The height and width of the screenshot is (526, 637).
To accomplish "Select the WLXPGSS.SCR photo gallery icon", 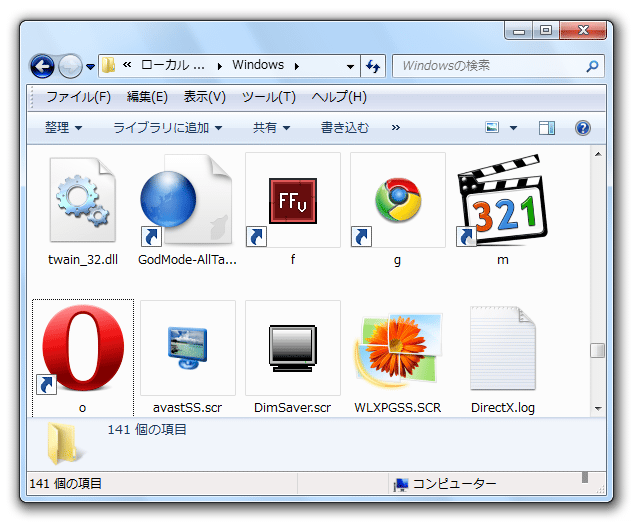I will point(398,349).
